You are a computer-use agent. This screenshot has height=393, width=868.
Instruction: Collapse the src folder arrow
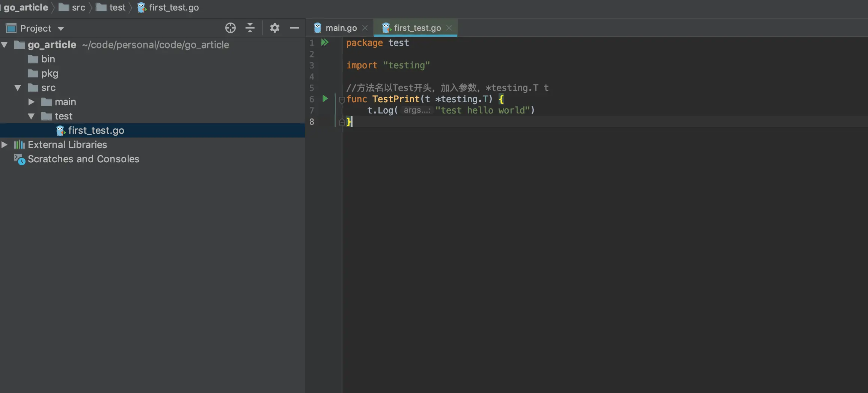(x=18, y=88)
